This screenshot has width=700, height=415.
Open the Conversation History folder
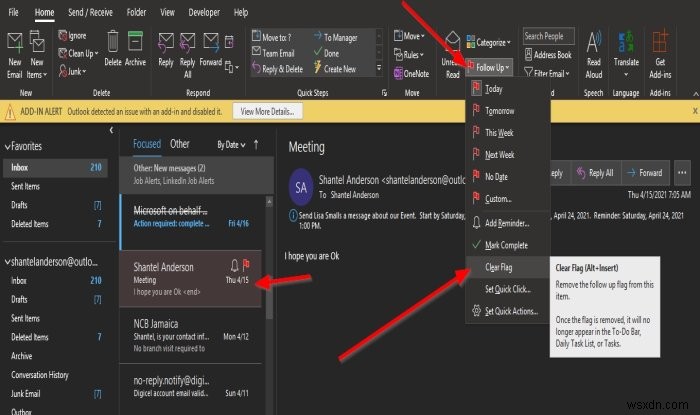coord(40,375)
